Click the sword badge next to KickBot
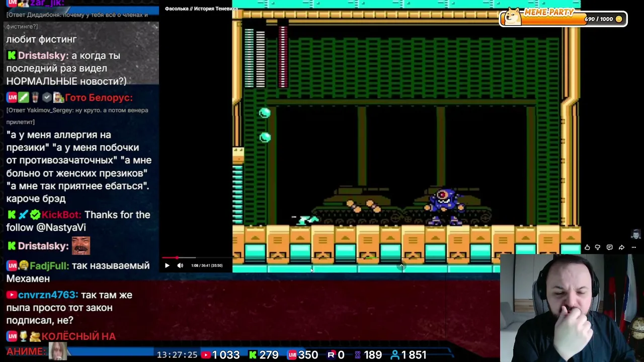Screen dimensions: 644x362 coord(23,215)
